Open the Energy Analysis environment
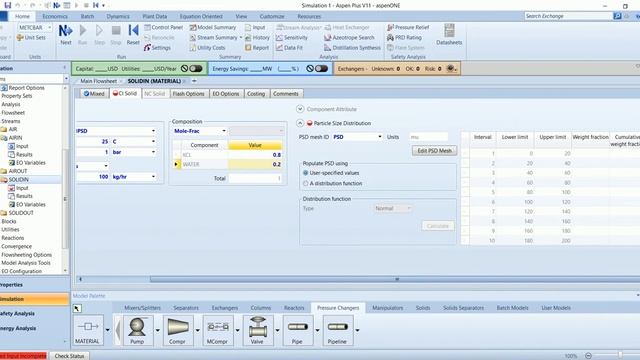This screenshot has width=640, height=360. [34, 328]
